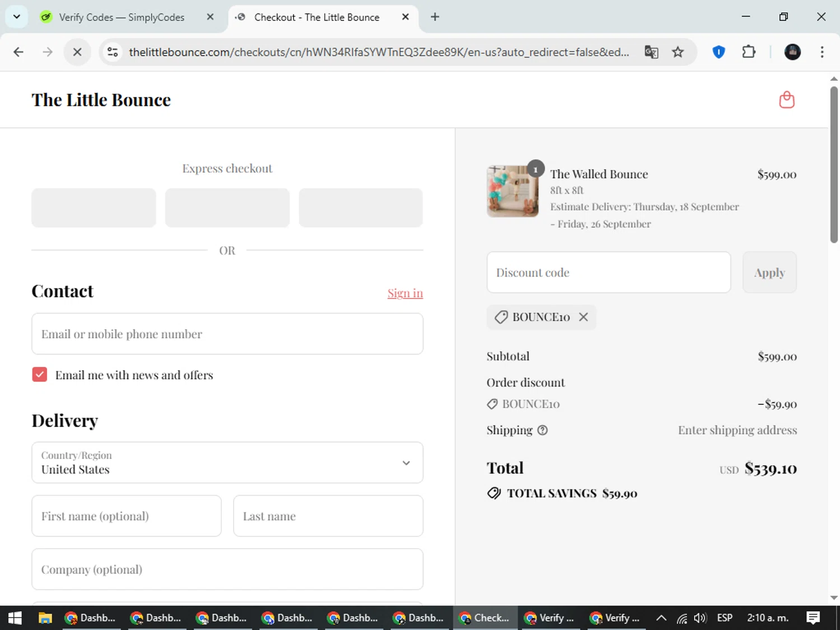Show hidden system tray icons
The width and height of the screenshot is (840, 630).
(661, 618)
